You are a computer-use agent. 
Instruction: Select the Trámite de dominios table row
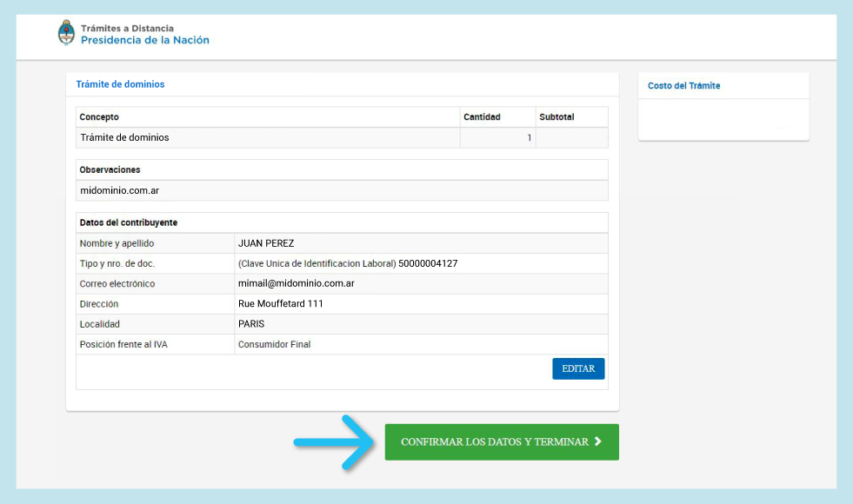[x=124, y=137]
